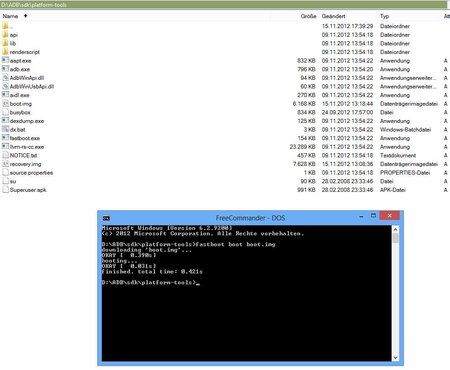Viewport: 450px width, 370px height.
Task: Click the Name column sort arrow
Action: tap(25, 16)
